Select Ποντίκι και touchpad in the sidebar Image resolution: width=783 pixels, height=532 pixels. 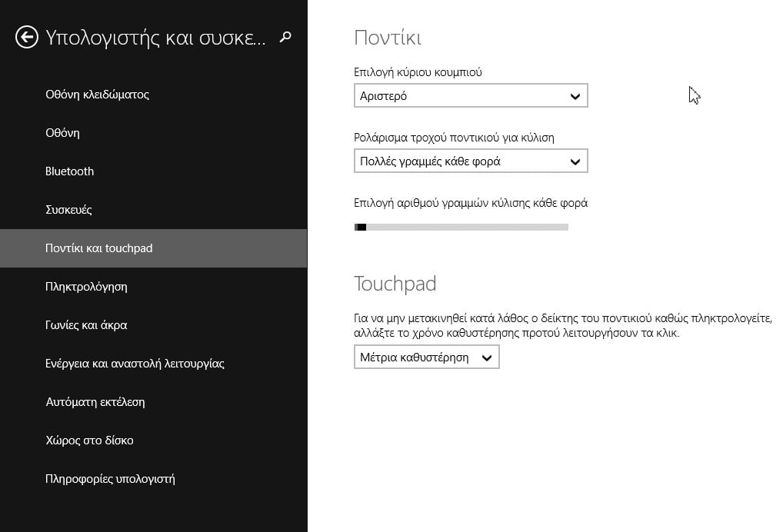(153, 248)
